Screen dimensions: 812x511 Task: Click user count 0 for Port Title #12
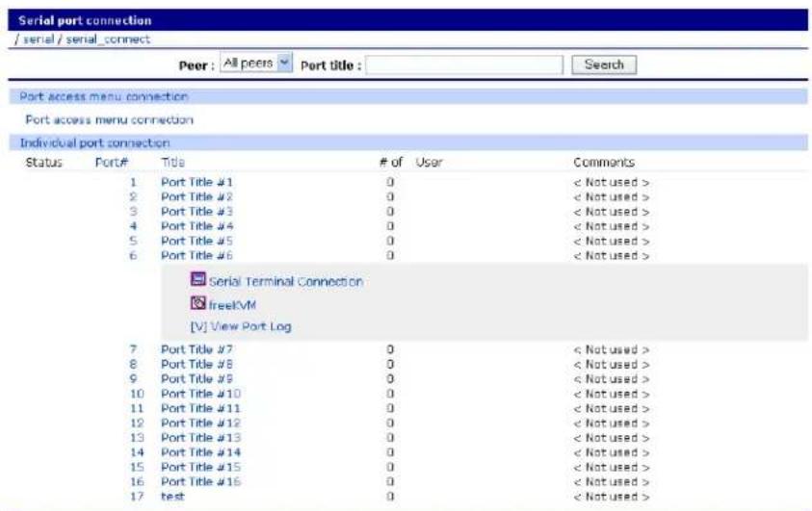pyautogui.click(x=390, y=423)
